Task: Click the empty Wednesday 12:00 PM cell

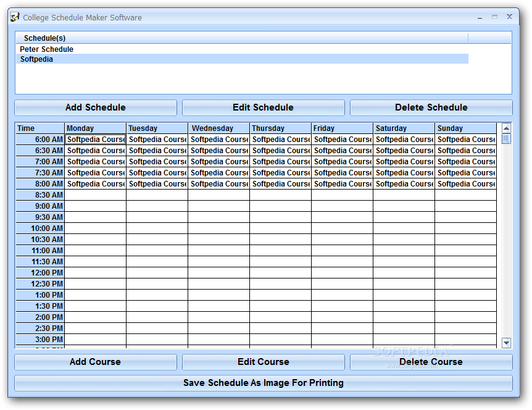Action: pyautogui.click(x=219, y=273)
